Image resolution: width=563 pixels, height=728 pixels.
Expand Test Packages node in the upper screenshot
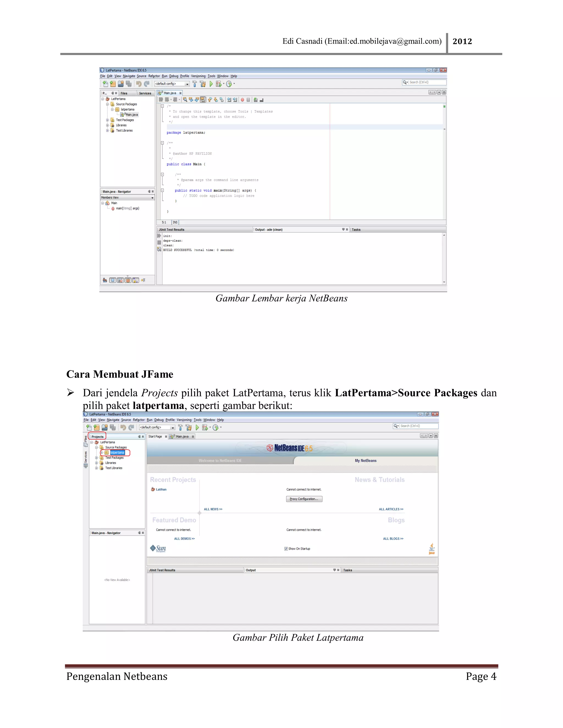tap(107, 120)
